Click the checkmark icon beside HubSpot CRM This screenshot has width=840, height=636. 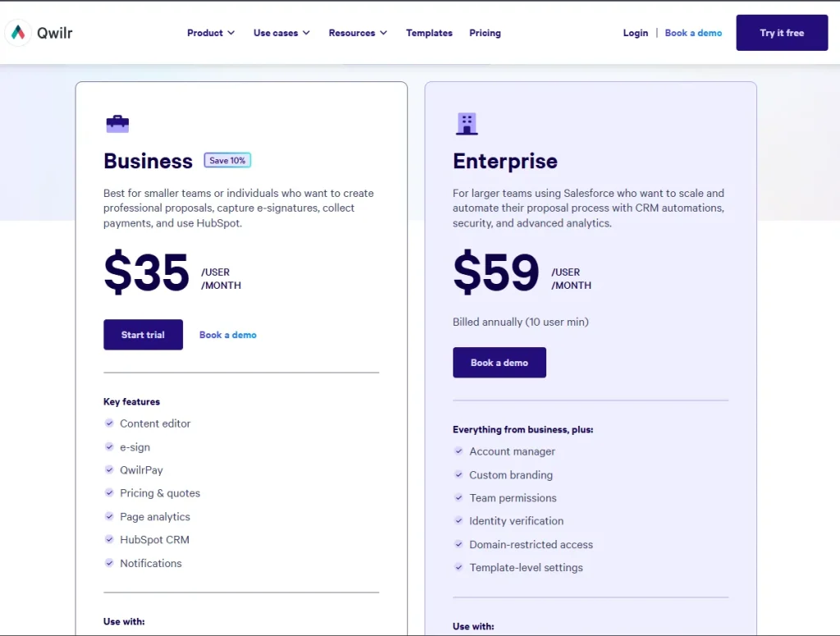click(x=109, y=540)
